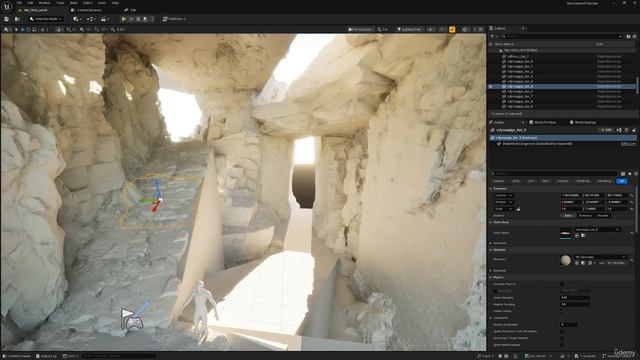The width and height of the screenshot is (640, 360).
Task: Toggle the Enable Gravity checkbox
Action: [562, 311]
